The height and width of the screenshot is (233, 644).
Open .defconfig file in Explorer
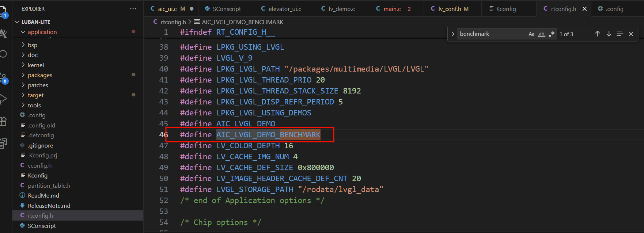[41, 135]
